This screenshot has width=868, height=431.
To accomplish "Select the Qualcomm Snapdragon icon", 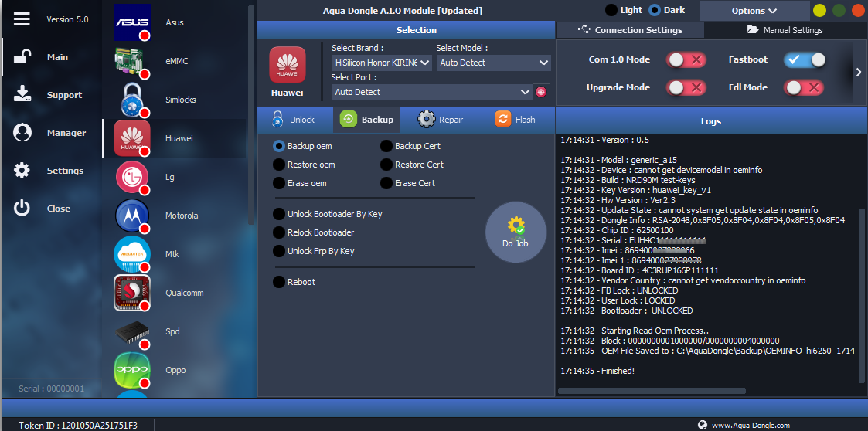I will pos(132,293).
